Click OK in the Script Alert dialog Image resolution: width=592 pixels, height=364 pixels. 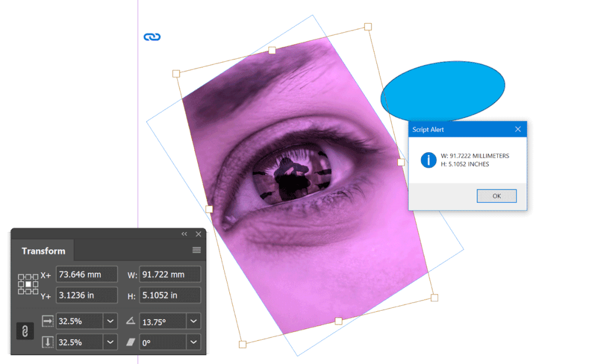click(x=497, y=196)
